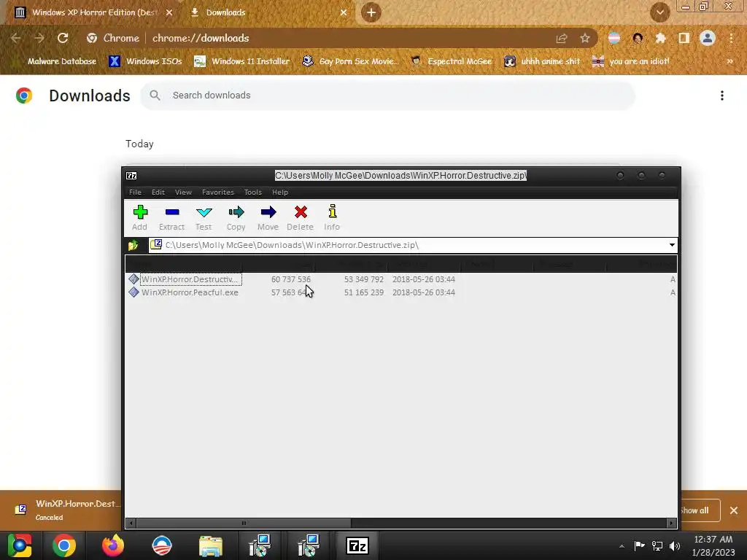Go forward in Chrome
Screen dimensions: 747x560
pos(39,38)
